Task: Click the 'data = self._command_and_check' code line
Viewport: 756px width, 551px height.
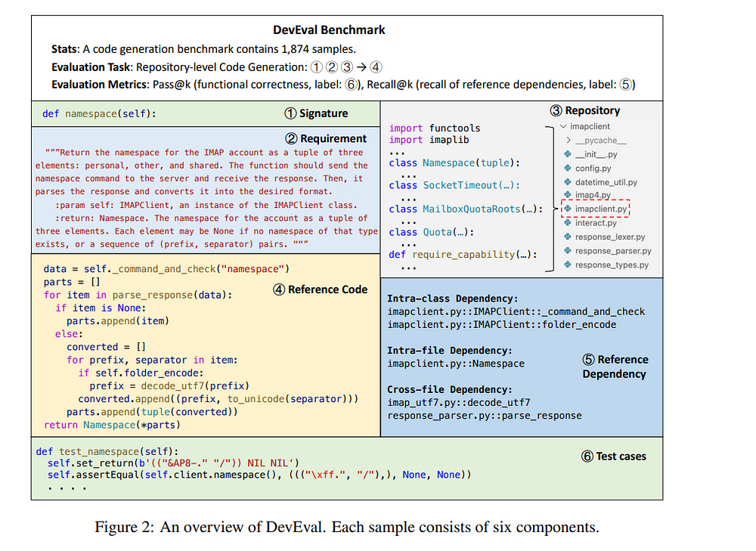Action: point(167,269)
